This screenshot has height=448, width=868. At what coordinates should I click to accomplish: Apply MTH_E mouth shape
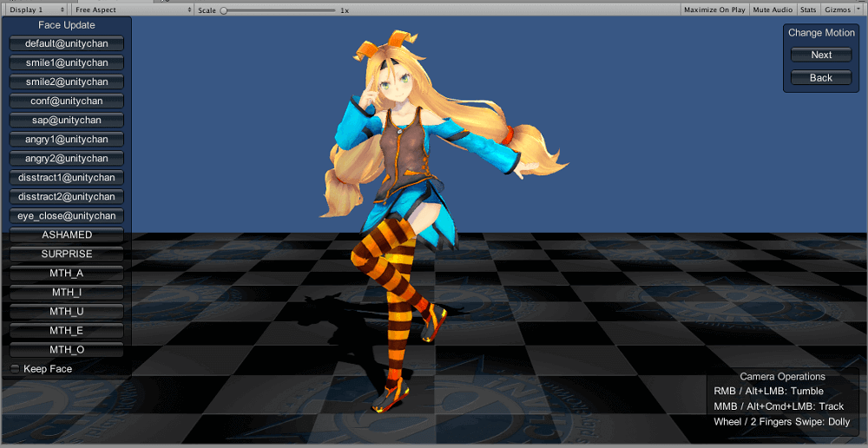tap(67, 331)
